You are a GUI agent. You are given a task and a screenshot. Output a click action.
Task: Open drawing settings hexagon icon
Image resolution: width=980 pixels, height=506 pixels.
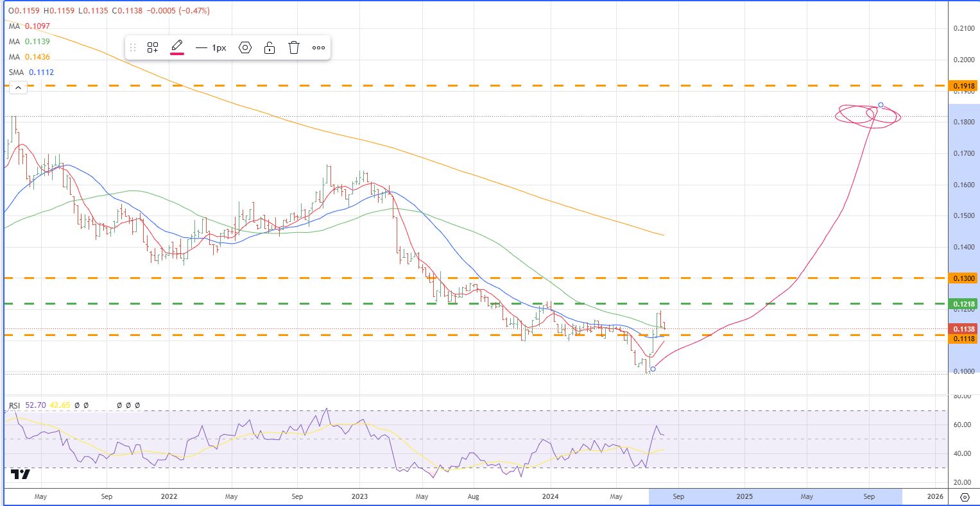(x=245, y=47)
